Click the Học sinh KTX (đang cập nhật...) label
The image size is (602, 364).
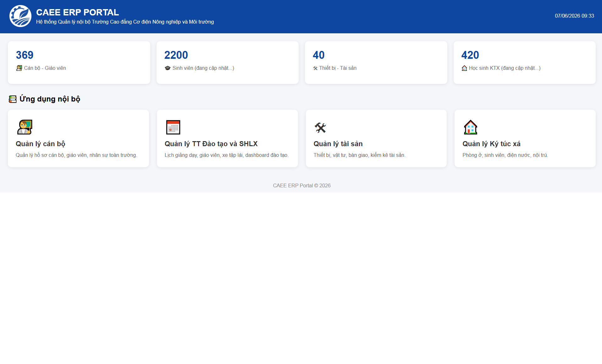tap(505, 68)
